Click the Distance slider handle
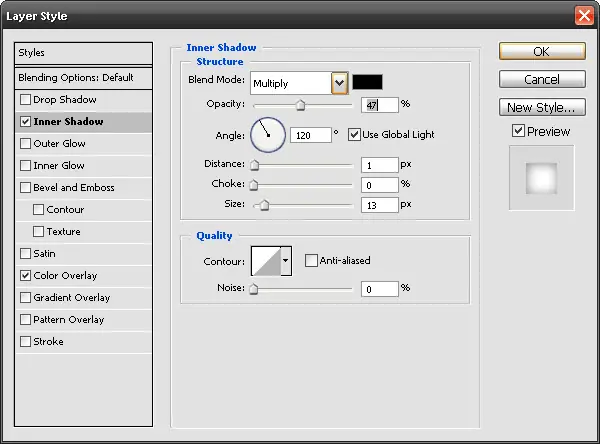This screenshot has width=600, height=444. click(254, 165)
